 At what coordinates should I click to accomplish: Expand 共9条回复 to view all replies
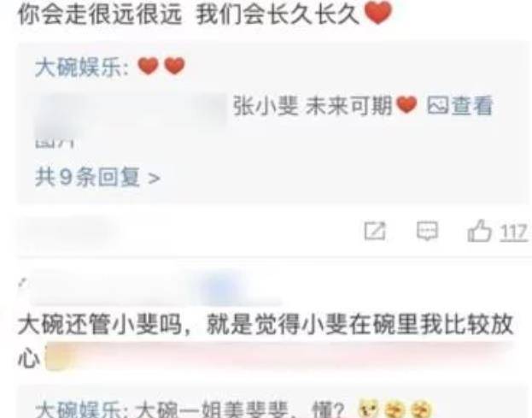pyautogui.click(x=97, y=178)
